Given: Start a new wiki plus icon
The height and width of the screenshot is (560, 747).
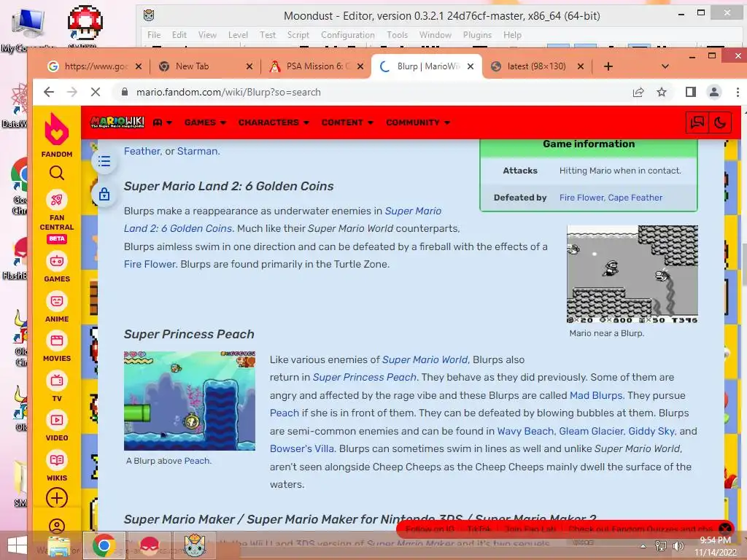Looking at the screenshot, I should pos(57,498).
